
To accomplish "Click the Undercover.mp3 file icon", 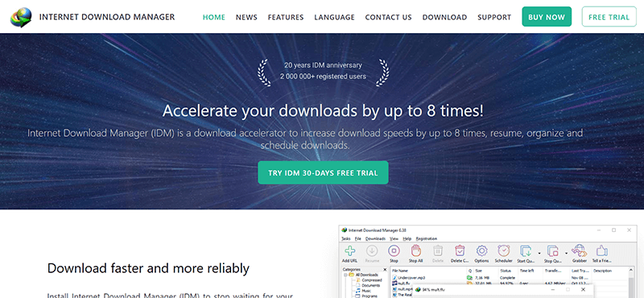I will pos(394,277).
